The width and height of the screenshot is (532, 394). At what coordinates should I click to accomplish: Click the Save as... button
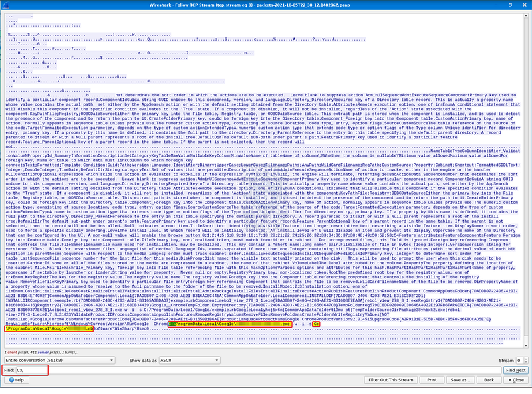pyautogui.click(x=460, y=380)
